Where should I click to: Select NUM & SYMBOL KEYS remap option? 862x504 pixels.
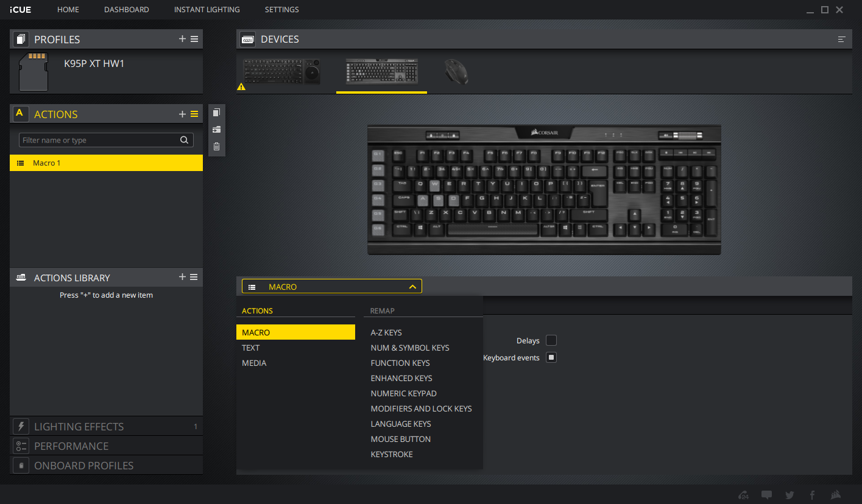410,348
